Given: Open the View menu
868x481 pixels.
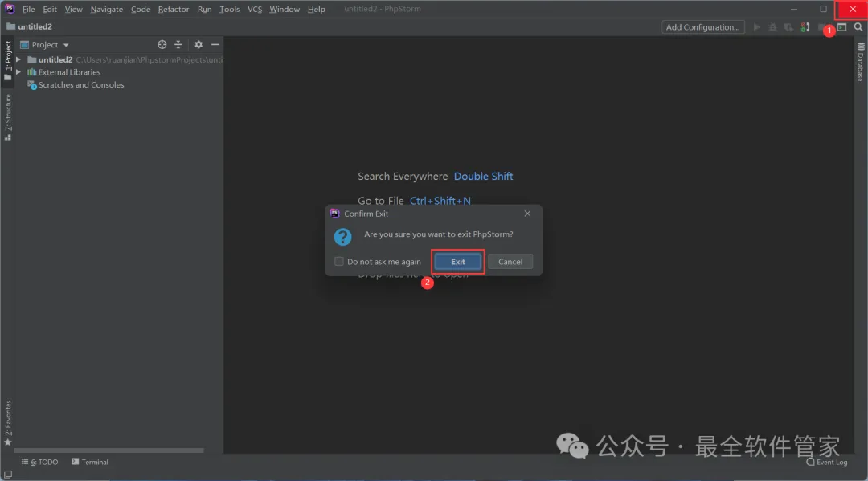Looking at the screenshot, I should pyautogui.click(x=73, y=9).
